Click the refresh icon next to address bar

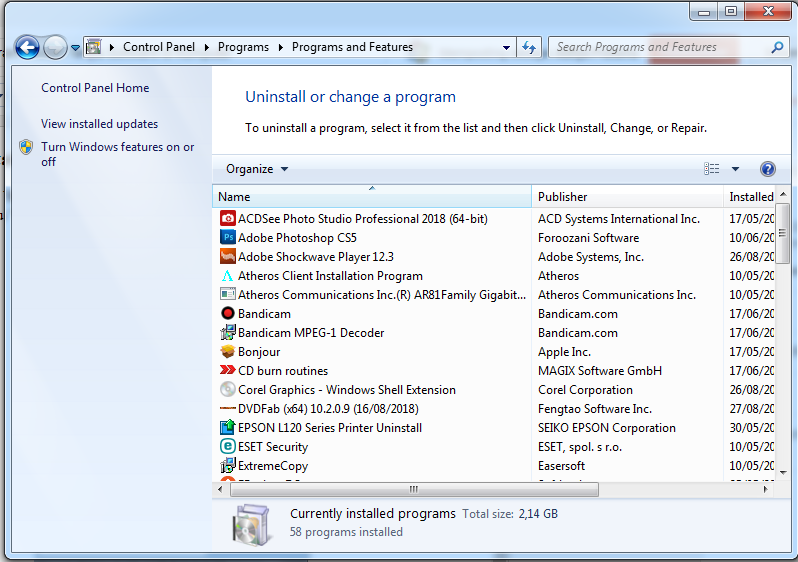tap(529, 48)
